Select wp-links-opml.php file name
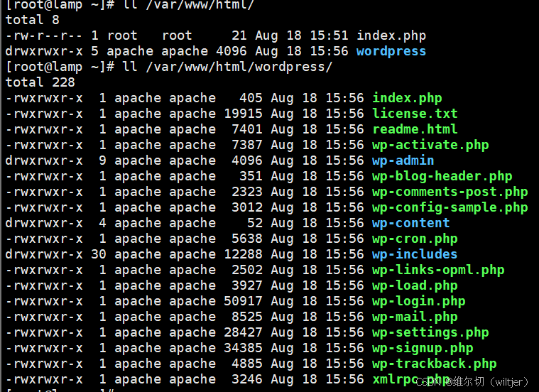The width and height of the screenshot is (539, 392). 438,271
